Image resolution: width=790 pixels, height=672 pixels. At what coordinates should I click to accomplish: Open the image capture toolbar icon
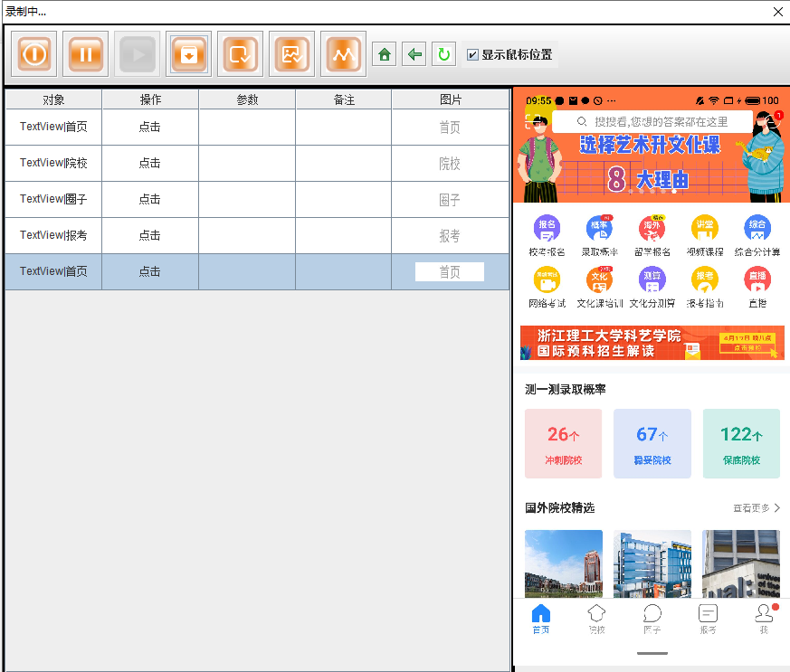click(291, 53)
